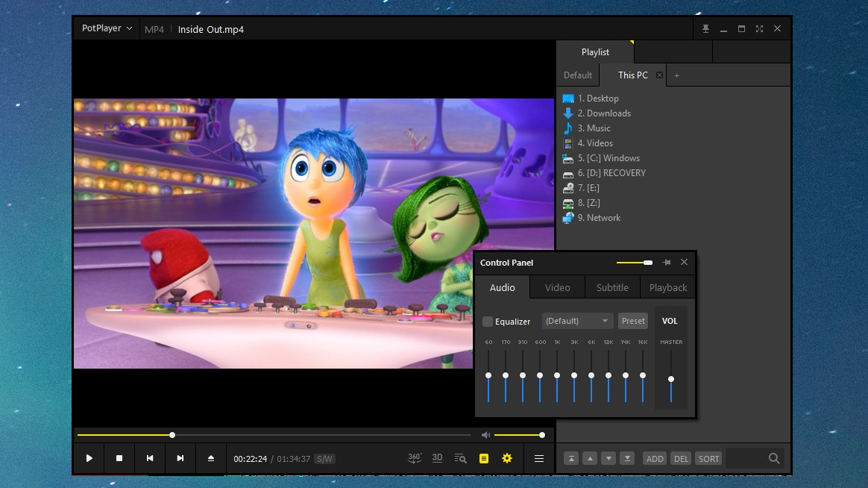Switch to the Playlist panel tab
The image size is (868, 488).
coord(595,52)
